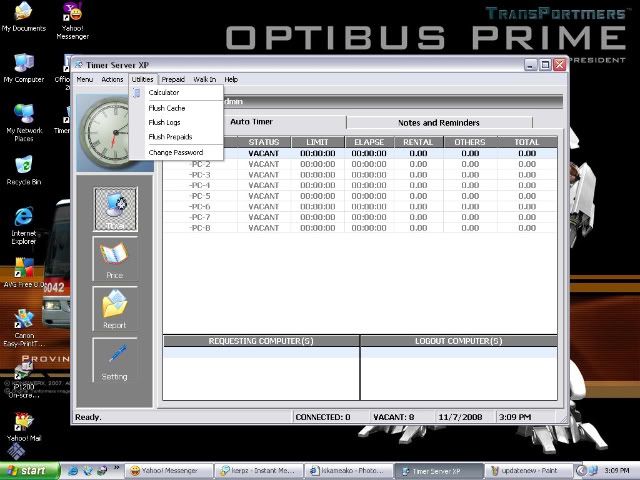
Task: Expand quick launch overflow chevron
Action: pos(116,468)
